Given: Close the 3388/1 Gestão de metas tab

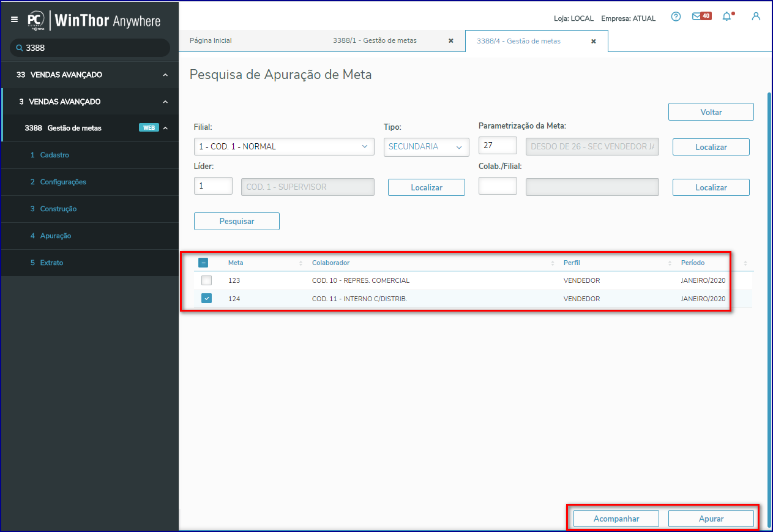Looking at the screenshot, I should [x=451, y=41].
